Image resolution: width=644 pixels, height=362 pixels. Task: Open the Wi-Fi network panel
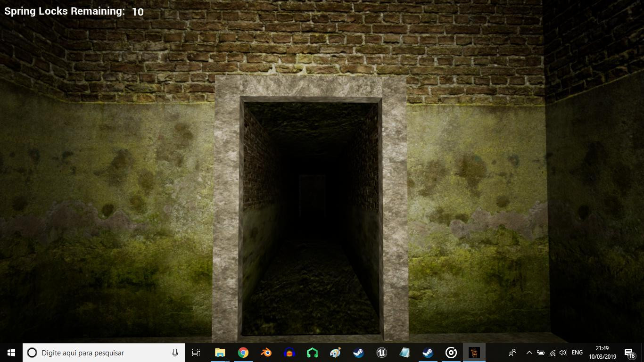[x=552, y=353]
